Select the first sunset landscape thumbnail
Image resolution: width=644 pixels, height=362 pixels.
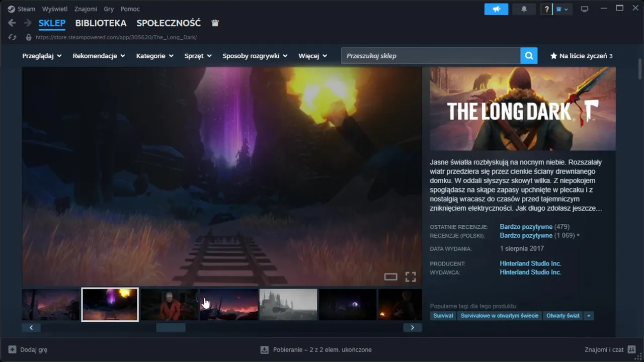point(51,304)
